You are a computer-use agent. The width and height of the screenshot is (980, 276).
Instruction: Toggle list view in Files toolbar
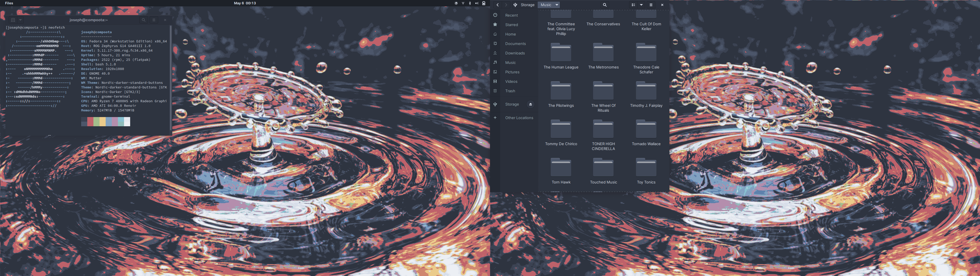(633, 5)
